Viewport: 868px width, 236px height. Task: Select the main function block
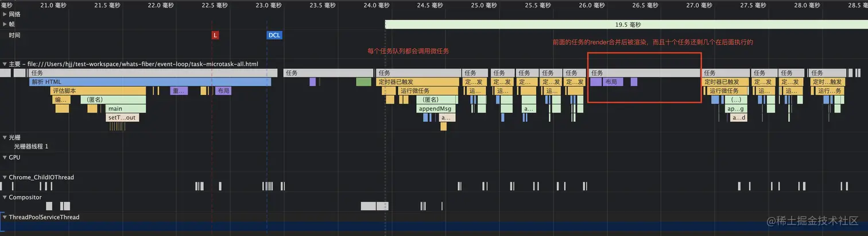[126, 109]
